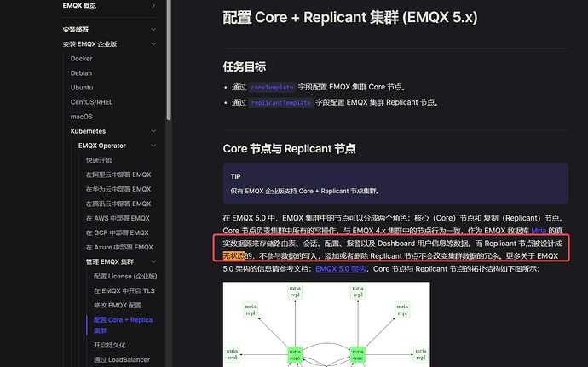Viewport: 588px width, 367px height.
Task: Expand the EMQX 概览 chevron arrow
Action: (x=153, y=6)
